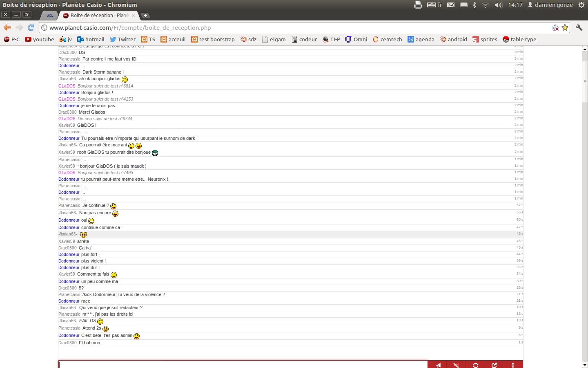Toggle chat sound with muted speaker icon
The width and height of the screenshot is (588, 368).
pos(456,365)
